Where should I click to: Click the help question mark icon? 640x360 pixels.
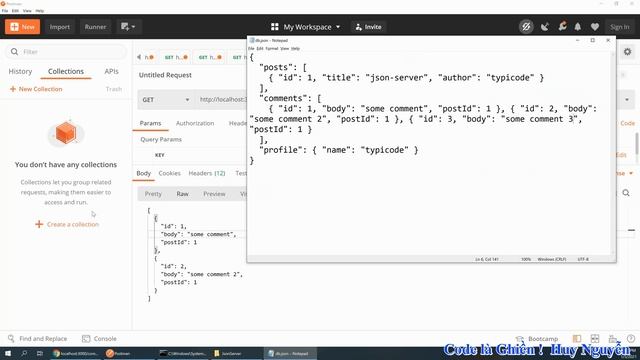coord(631,339)
